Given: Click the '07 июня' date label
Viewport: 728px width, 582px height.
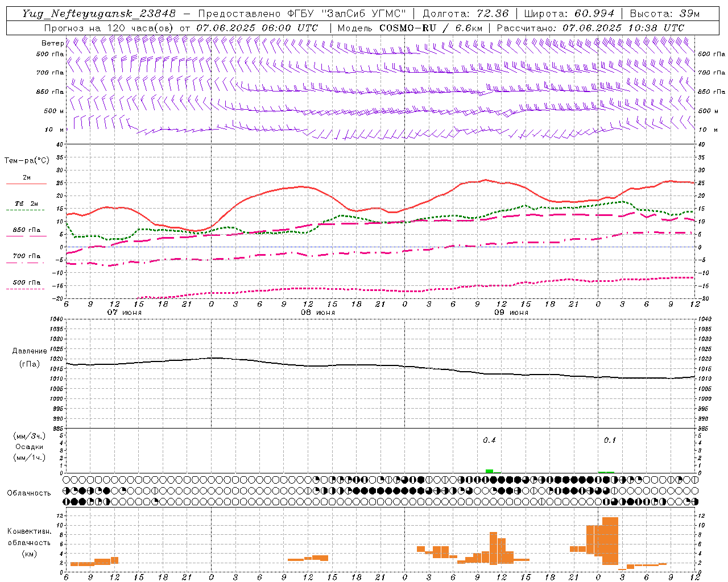Looking at the screenshot, I should click(125, 312).
